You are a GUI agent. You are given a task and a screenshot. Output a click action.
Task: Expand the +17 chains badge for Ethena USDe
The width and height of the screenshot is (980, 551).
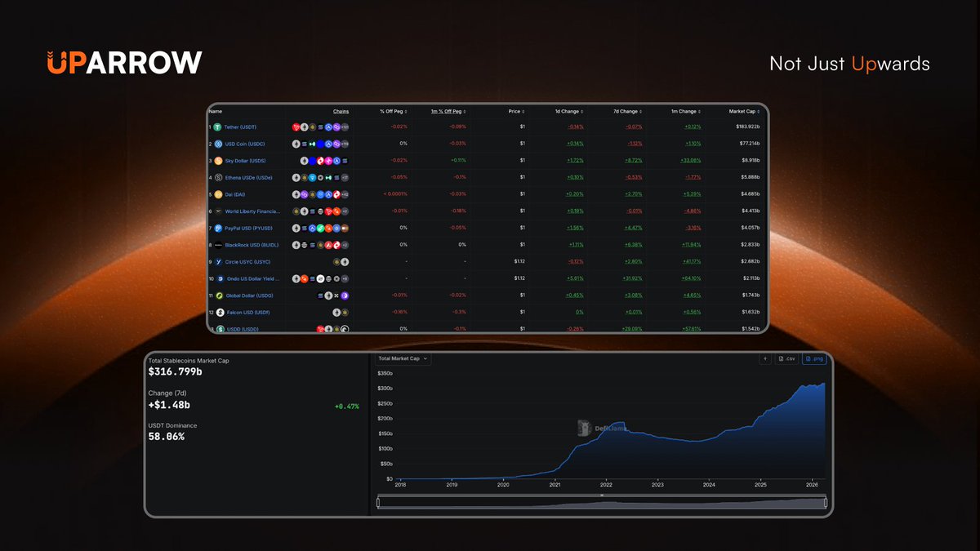click(x=345, y=177)
